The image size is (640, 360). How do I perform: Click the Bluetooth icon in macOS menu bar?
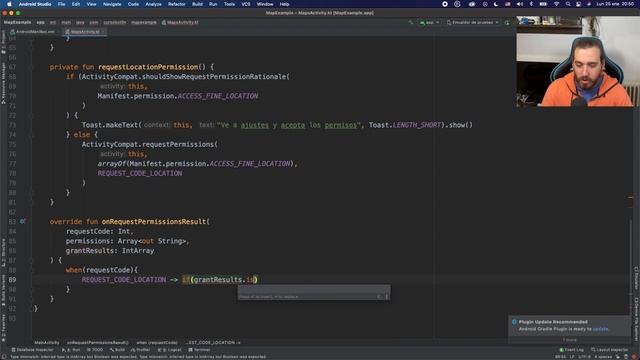point(531,4)
